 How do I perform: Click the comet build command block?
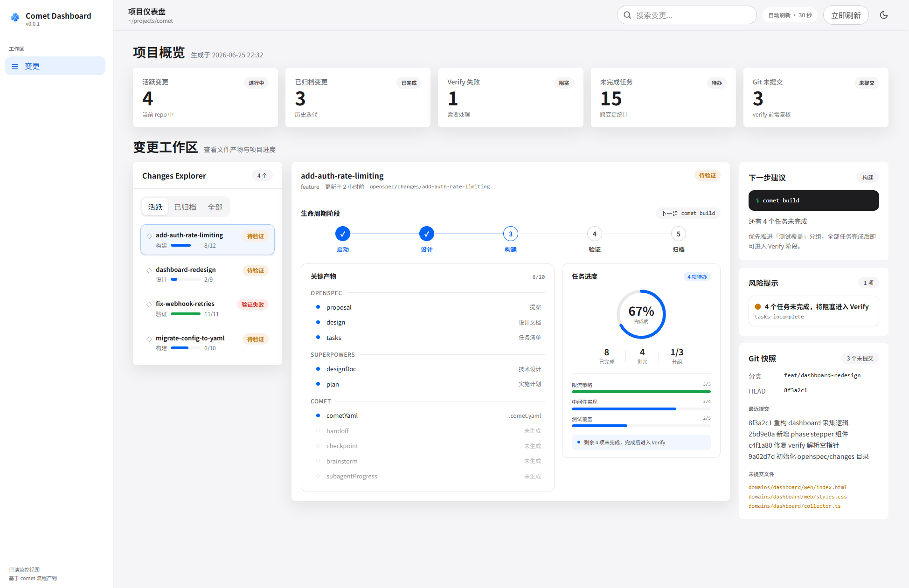point(813,201)
